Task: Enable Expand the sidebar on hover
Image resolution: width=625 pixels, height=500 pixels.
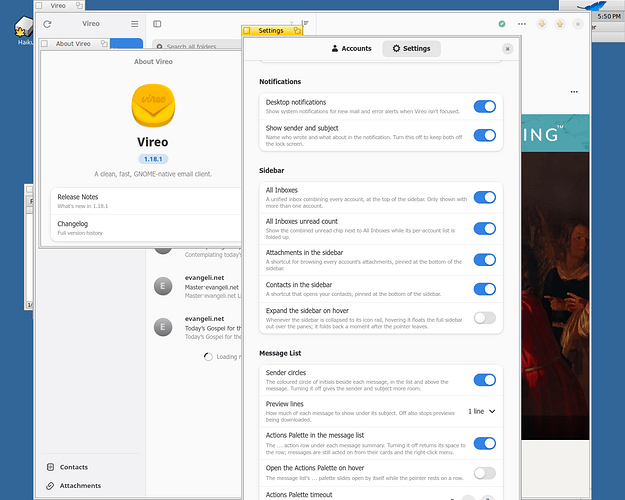Action: tap(485, 318)
